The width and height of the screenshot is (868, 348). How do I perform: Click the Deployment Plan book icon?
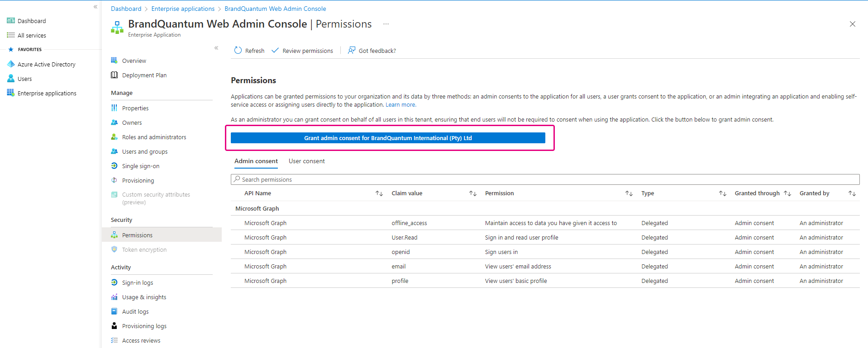[x=114, y=75]
